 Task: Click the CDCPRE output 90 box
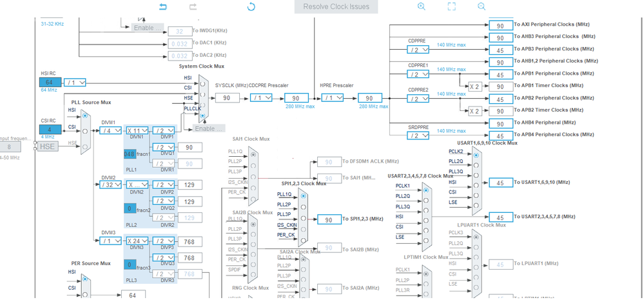296,98
